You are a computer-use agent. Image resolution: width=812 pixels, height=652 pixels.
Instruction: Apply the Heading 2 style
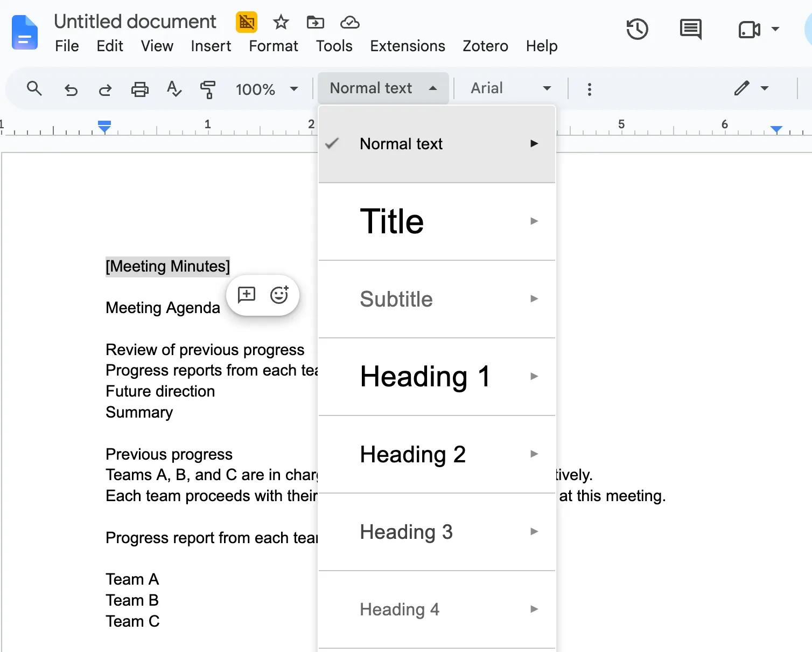pyautogui.click(x=437, y=454)
